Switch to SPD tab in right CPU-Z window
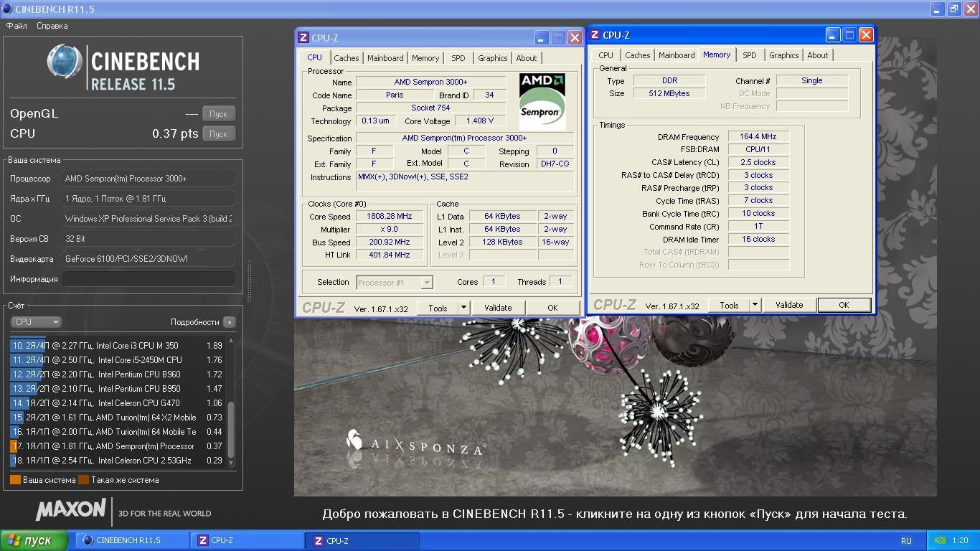This screenshot has width=980, height=551. tap(750, 55)
